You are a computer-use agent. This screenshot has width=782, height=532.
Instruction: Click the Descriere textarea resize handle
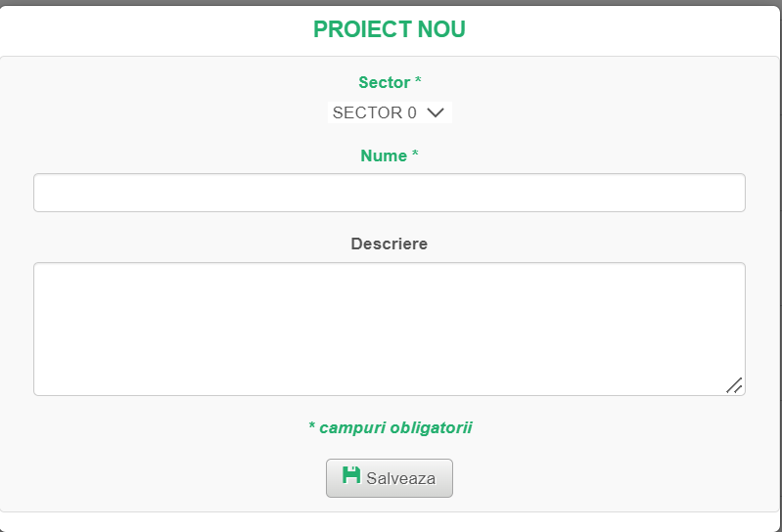point(734,385)
